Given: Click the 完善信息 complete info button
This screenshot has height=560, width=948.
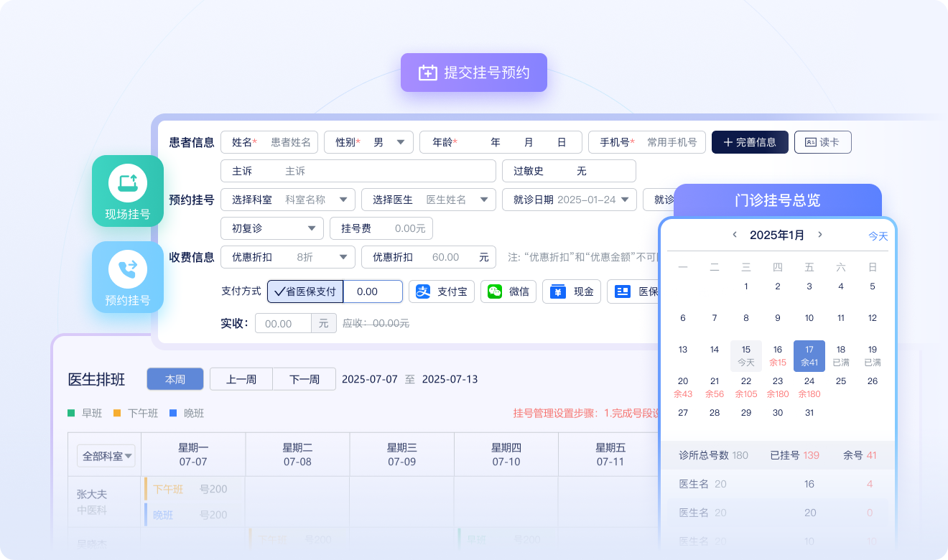Looking at the screenshot, I should 750,142.
